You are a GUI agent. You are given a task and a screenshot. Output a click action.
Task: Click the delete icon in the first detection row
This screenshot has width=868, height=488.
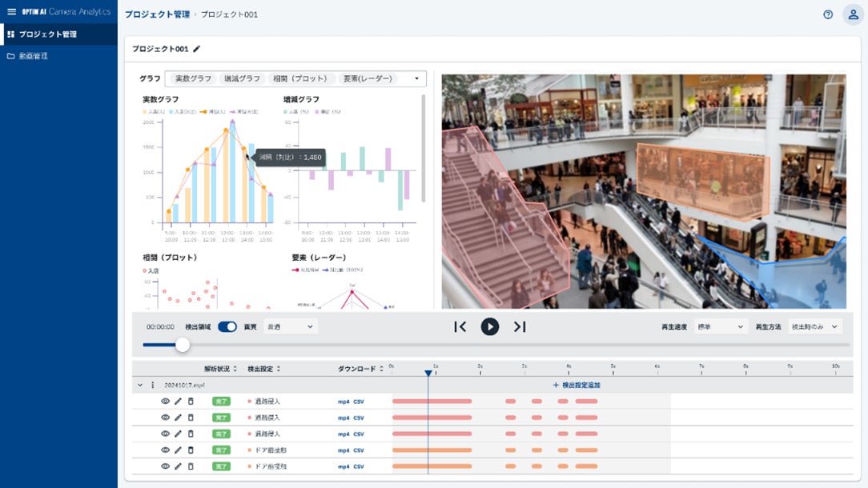click(x=191, y=401)
